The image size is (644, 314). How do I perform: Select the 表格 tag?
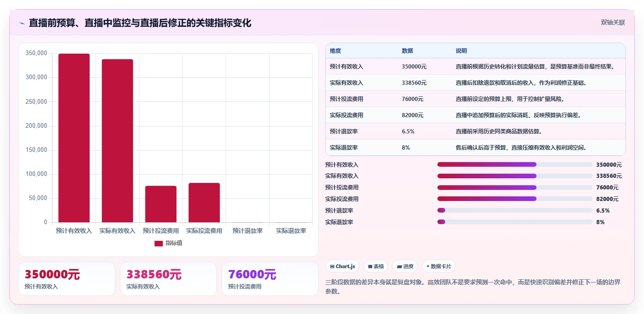tap(376, 266)
